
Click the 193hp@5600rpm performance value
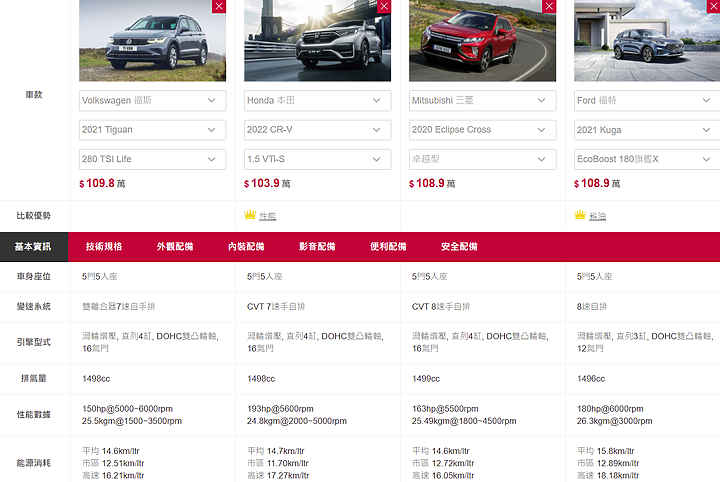pyautogui.click(x=280, y=409)
